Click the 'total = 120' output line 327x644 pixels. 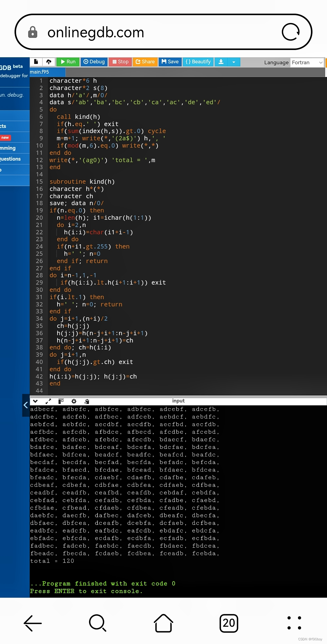point(52,561)
